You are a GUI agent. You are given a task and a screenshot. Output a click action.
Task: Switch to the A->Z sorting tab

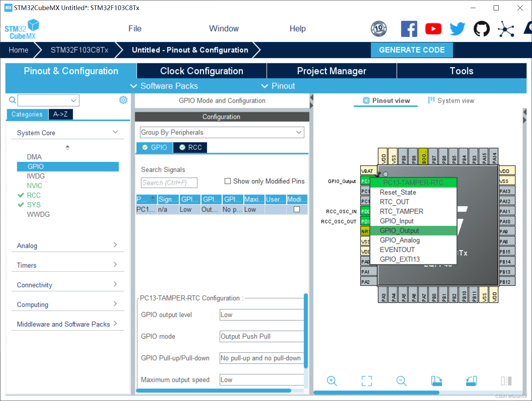[x=60, y=114]
